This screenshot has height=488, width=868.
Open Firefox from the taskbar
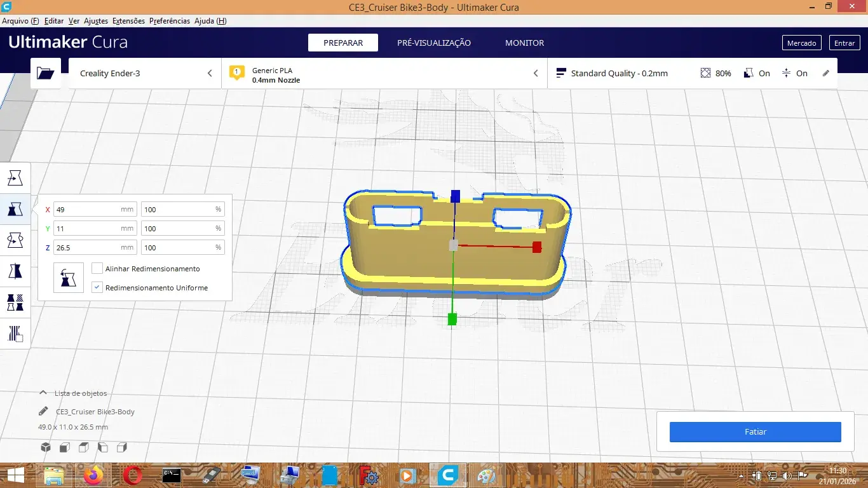[x=93, y=475]
